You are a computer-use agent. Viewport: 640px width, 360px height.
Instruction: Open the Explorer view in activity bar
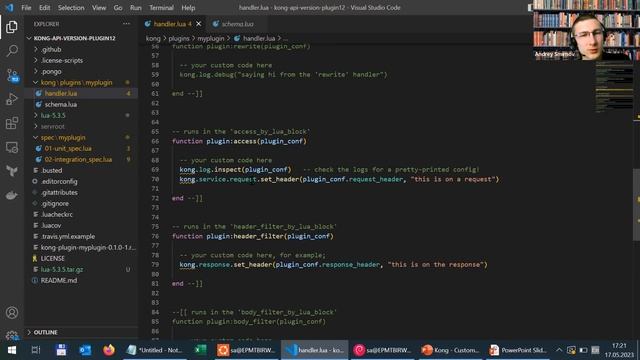[12, 27]
